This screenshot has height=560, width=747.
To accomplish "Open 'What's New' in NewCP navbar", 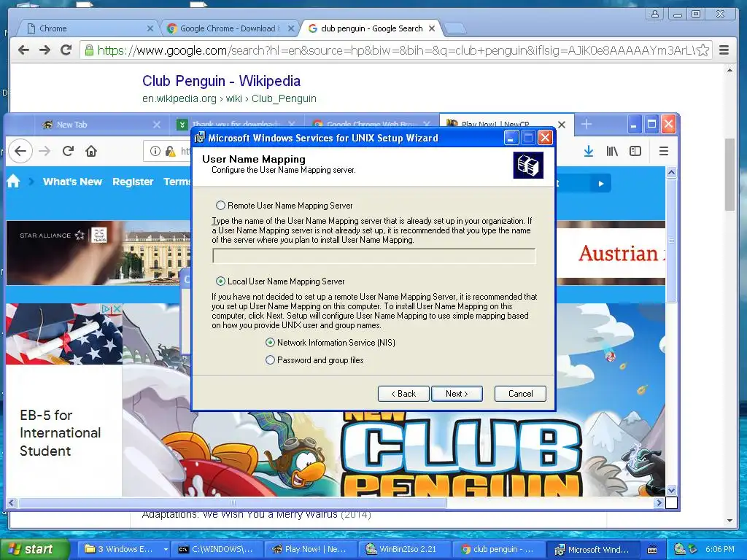I will [x=72, y=182].
